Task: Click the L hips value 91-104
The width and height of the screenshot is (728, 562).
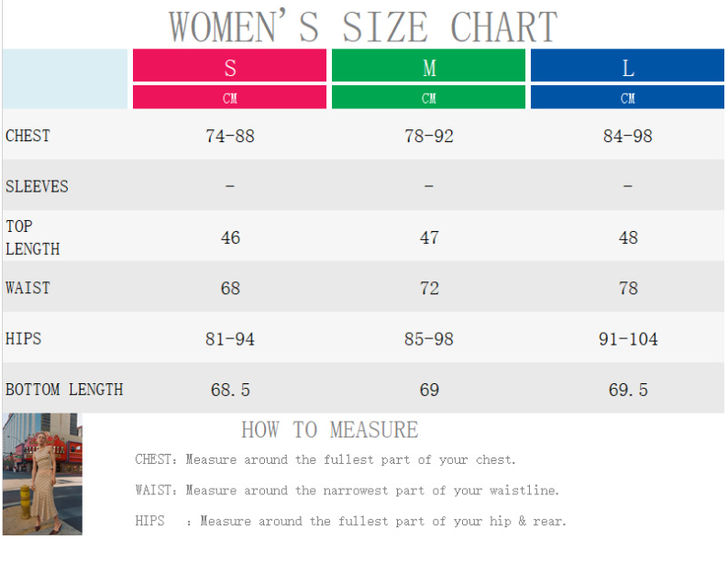Action: click(628, 339)
